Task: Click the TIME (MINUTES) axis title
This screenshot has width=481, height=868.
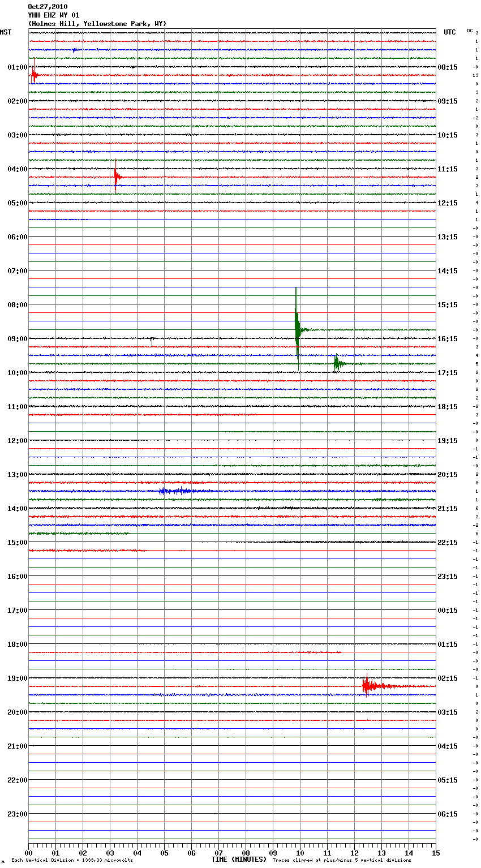Action: point(239,860)
